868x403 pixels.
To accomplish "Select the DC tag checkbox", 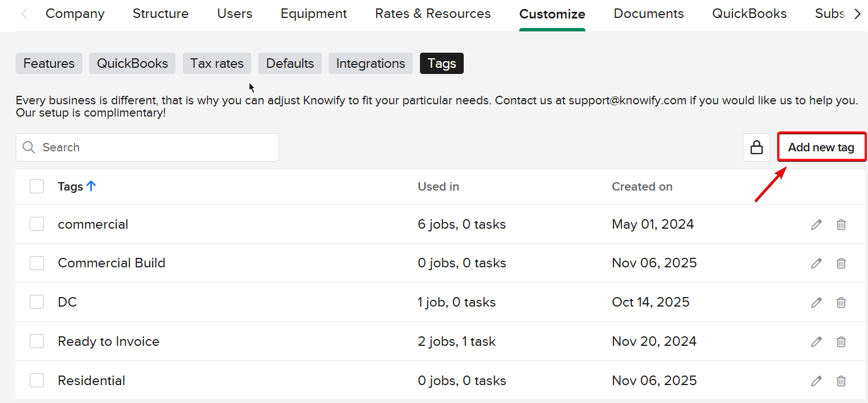I will (x=37, y=302).
